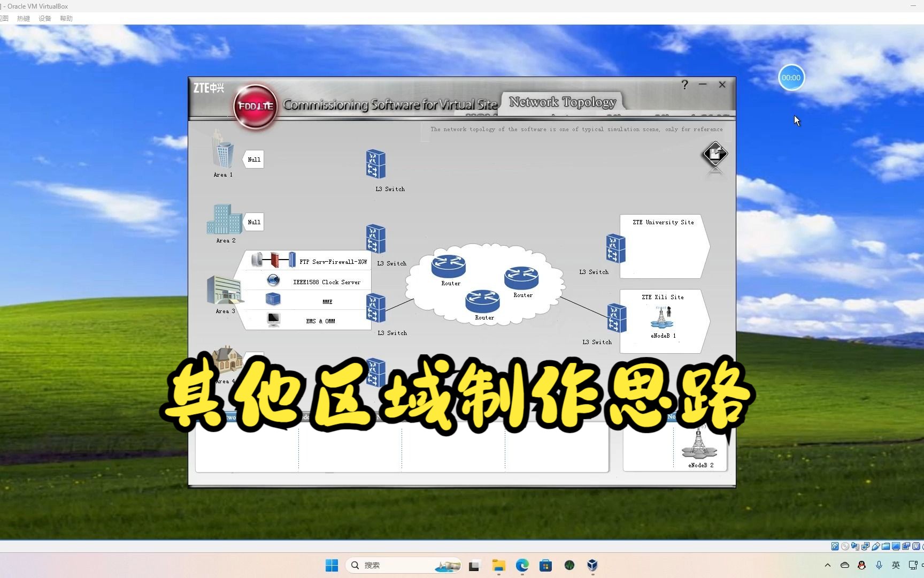The height and width of the screenshot is (578, 924).
Task: Click the diamond export icon at top right
Action: pos(715,155)
